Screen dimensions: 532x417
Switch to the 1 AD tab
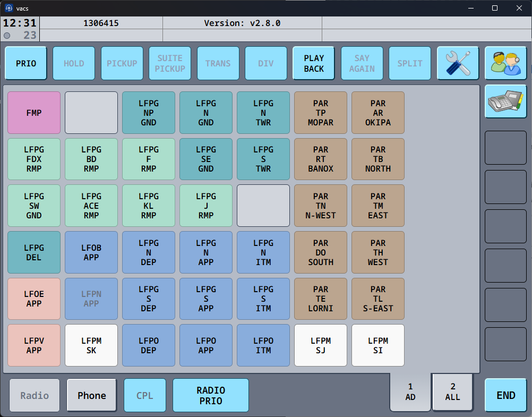point(410,392)
